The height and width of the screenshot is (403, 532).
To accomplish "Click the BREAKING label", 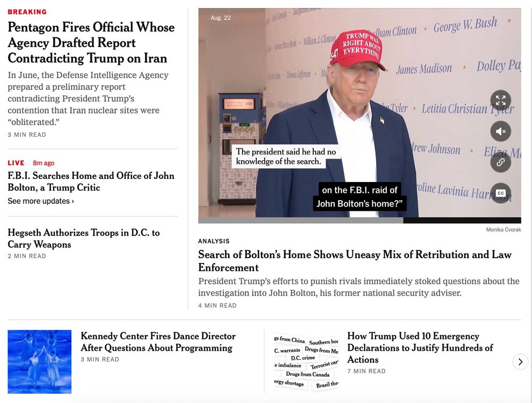I will pyautogui.click(x=27, y=12).
